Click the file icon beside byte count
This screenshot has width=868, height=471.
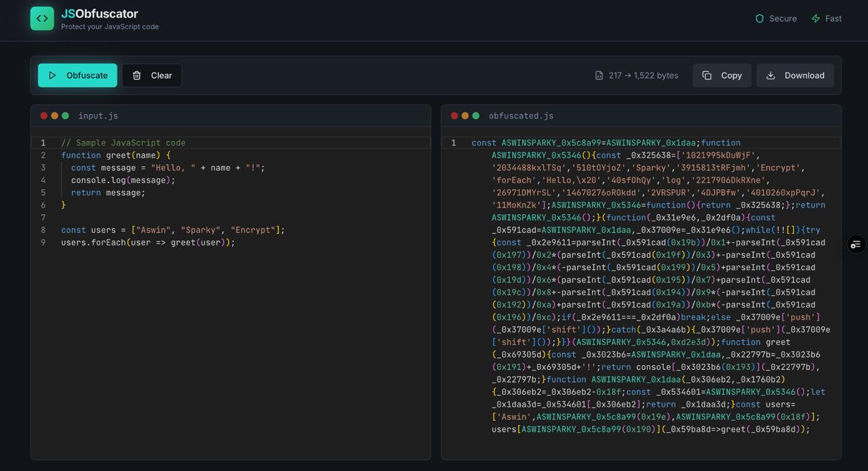(x=599, y=75)
